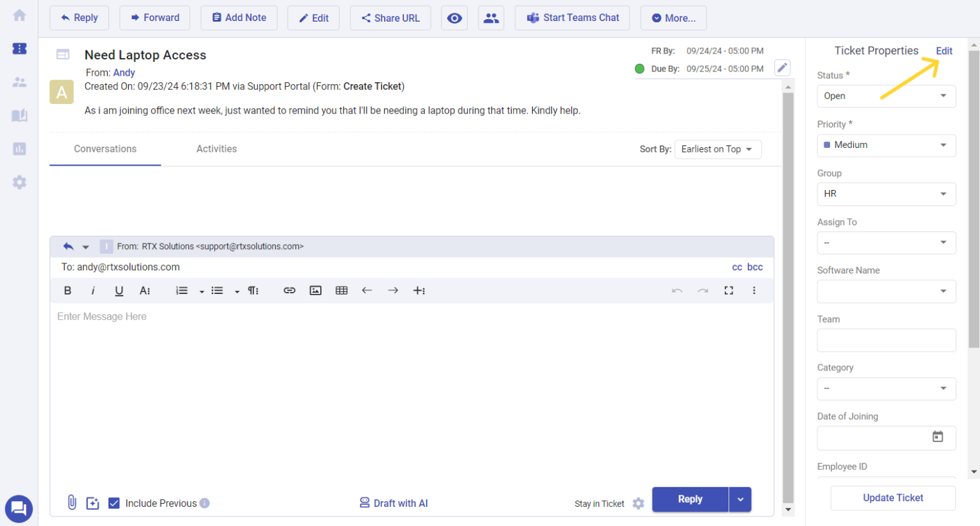980x526 pixels.
Task: Open the Earliest on Top sort dropdown
Action: 717,149
